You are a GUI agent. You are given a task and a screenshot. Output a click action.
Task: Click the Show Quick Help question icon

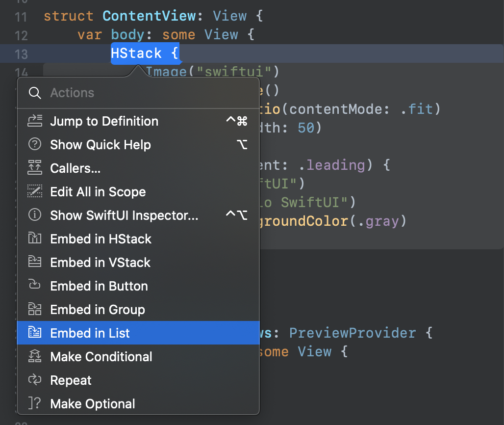pos(35,145)
